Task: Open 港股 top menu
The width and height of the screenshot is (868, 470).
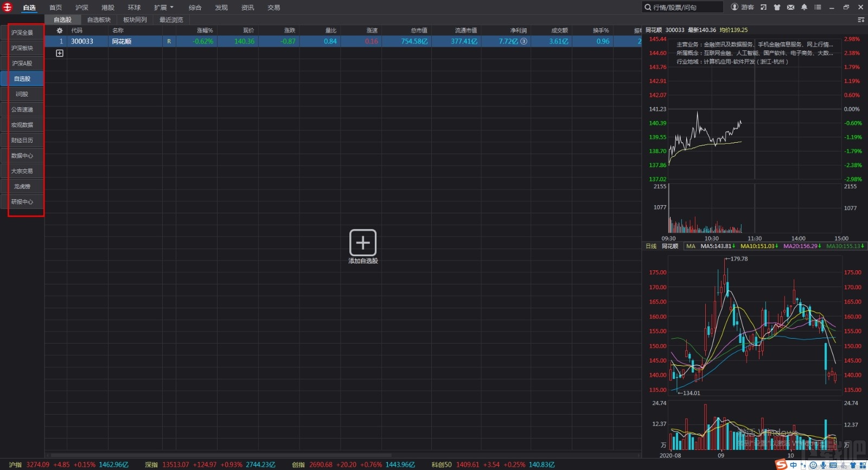Action: point(108,8)
